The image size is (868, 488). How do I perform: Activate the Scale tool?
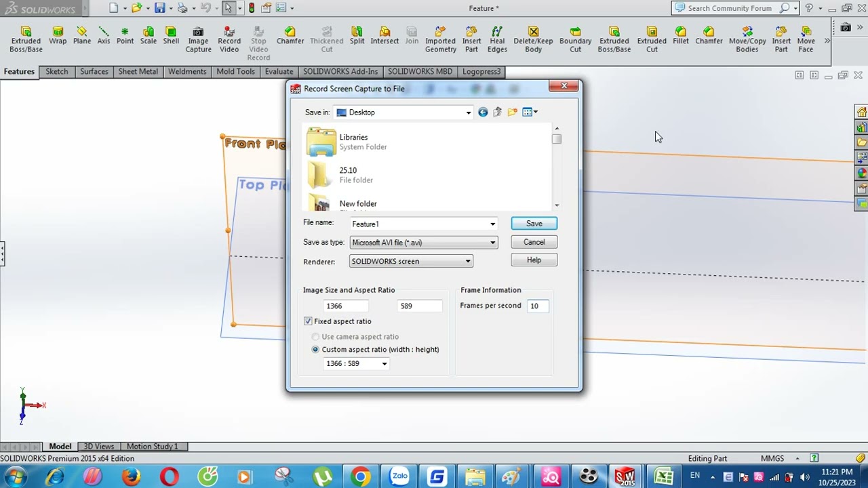[x=149, y=36]
